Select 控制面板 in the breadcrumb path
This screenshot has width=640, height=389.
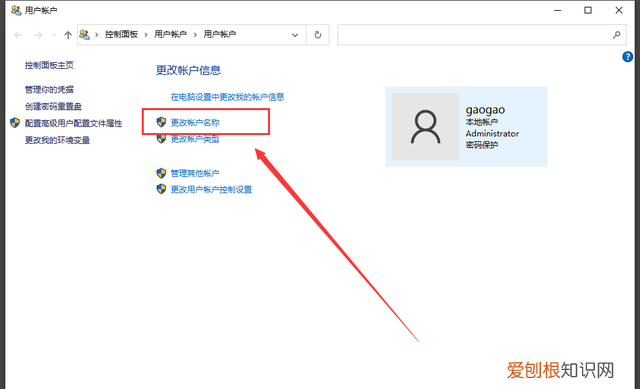click(x=121, y=35)
